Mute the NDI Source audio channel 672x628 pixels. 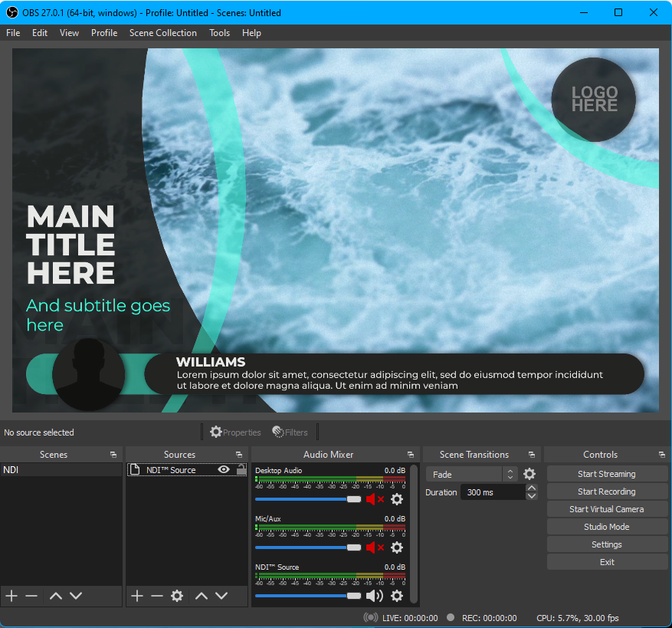(x=374, y=596)
